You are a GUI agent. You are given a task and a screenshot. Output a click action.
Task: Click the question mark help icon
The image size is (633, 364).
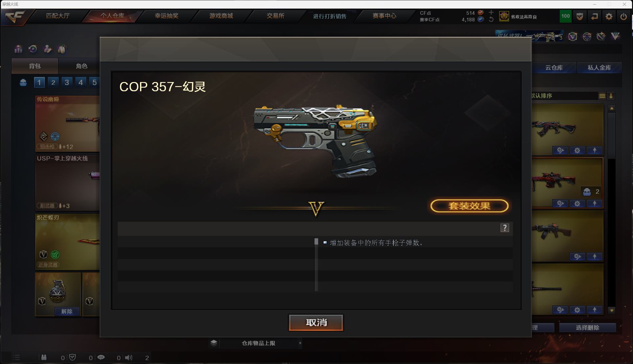click(504, 228)
